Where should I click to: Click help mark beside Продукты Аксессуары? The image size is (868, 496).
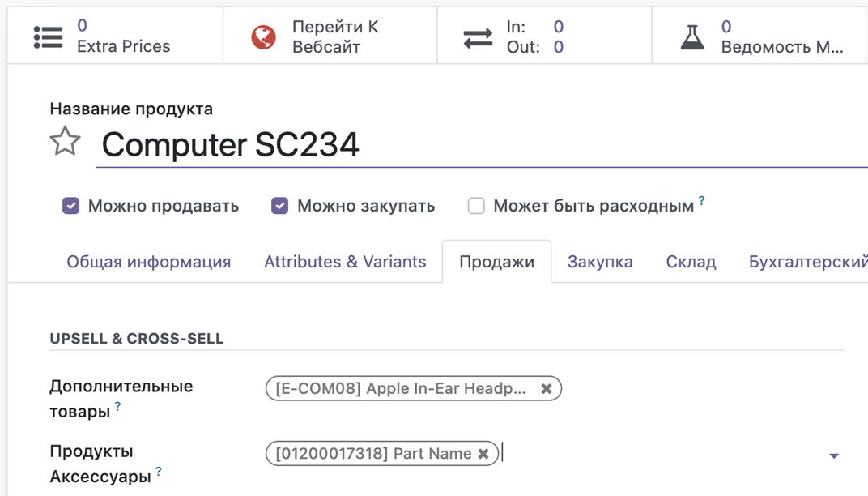(x=159, y=472)
